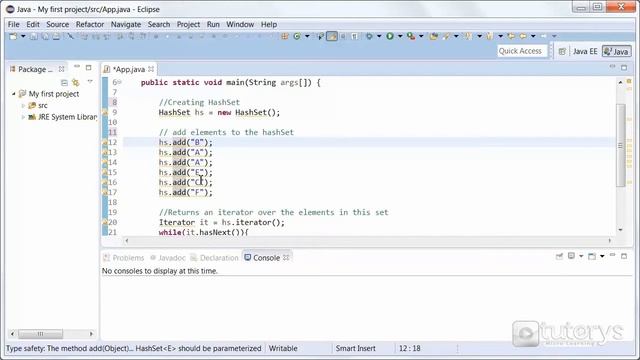Viewport: 640px width, 360px height.
Task: Close the Package Explorer view
Action: (62, 69)
